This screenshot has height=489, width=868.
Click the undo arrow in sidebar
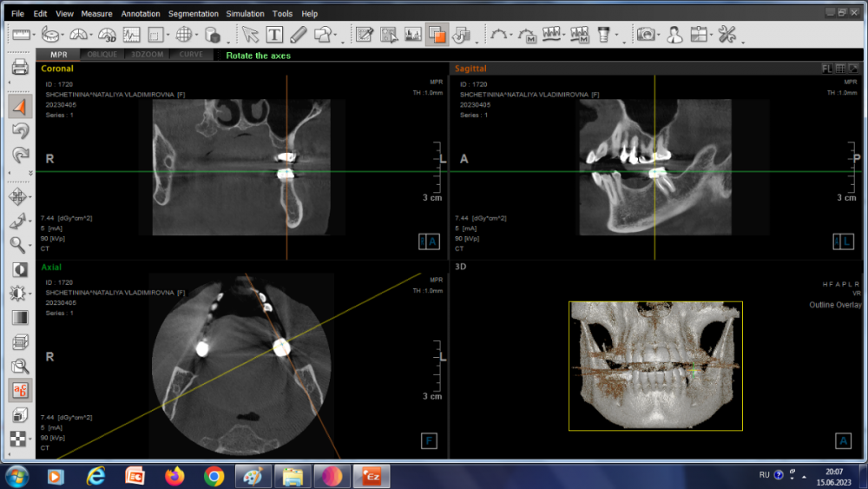[x=21, y=130]
